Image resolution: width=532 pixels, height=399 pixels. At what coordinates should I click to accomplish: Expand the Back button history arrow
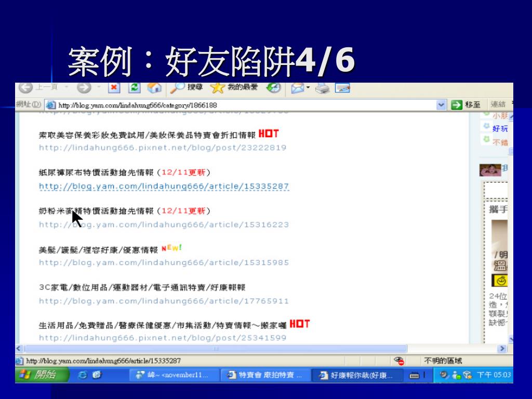pyautogui.click(x=66, y=87)
